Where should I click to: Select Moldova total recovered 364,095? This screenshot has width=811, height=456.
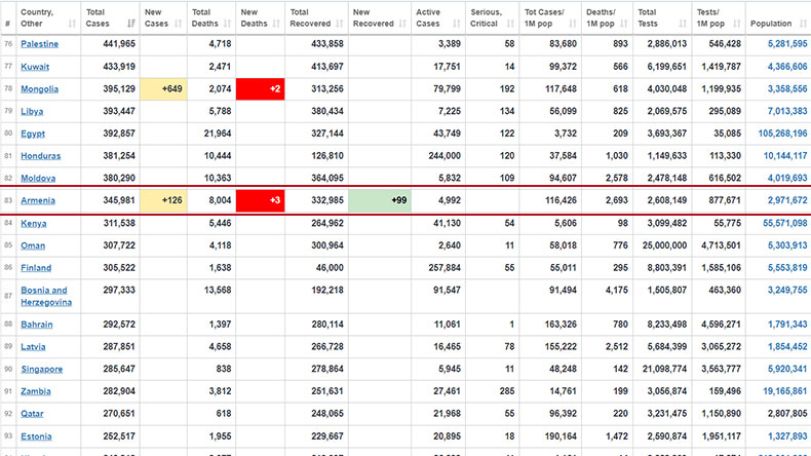[327, 178]
